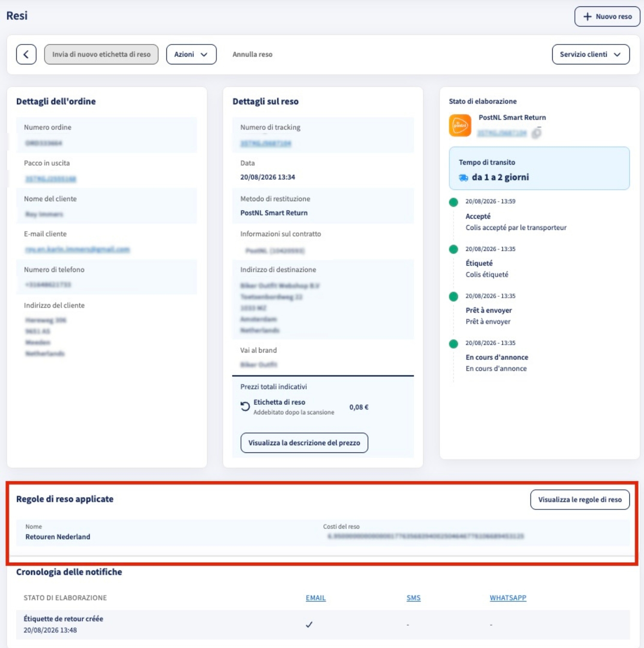Click the 'Colis étiqueté' status description
The image size is (644, 648).
tap(487, 275)
